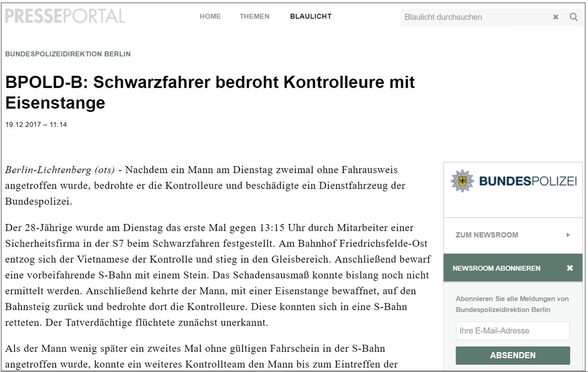Open the Zum Newsroom link
588x372 pixels.
pos(487,235)
